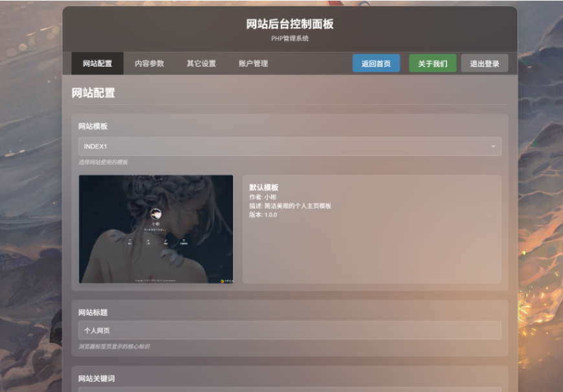Click the 默认模板 heading in the info card

tap(264, 188)
